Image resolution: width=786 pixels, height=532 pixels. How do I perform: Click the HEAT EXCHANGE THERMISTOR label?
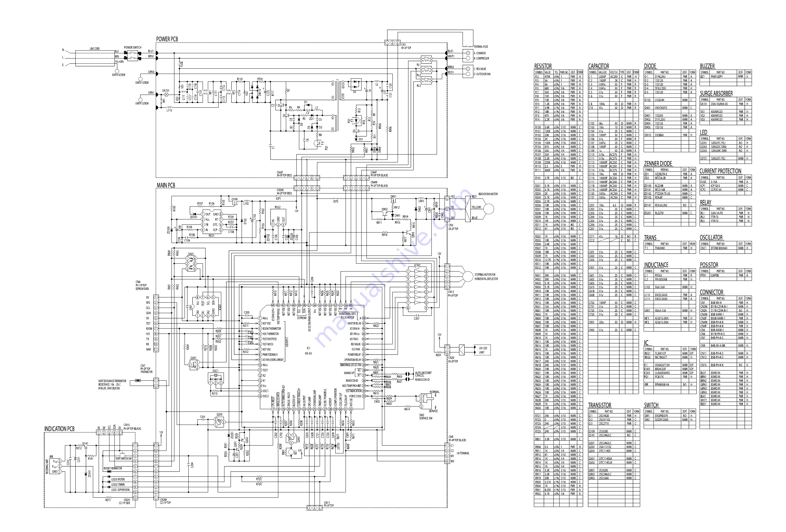click(112, 381)
